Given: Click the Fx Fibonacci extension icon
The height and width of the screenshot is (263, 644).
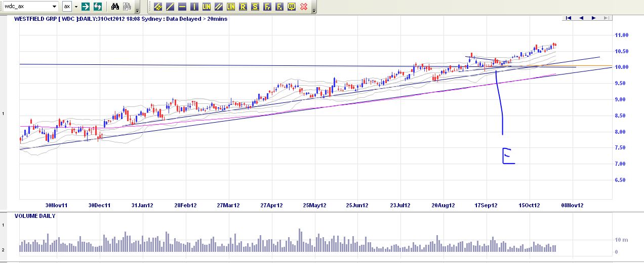Looking at the screenshot, I should [279, 7].
